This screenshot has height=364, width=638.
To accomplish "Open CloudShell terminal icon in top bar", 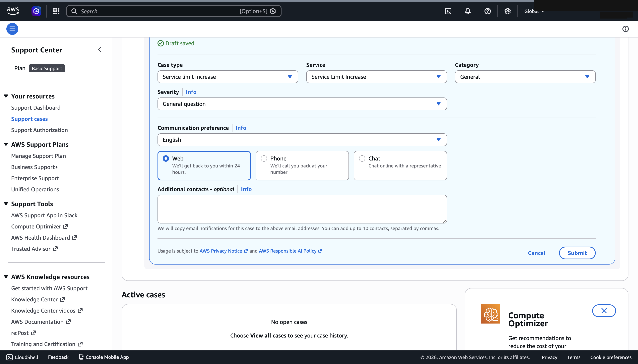I will pyautogui.click(x=448, y=11).
